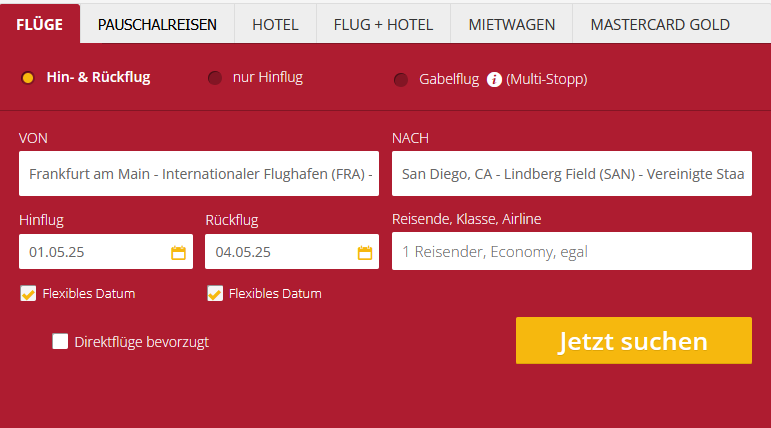Screen dimensions: 771x428
Task: Select the nur Hinflug option
Action: tap(214, 78)
